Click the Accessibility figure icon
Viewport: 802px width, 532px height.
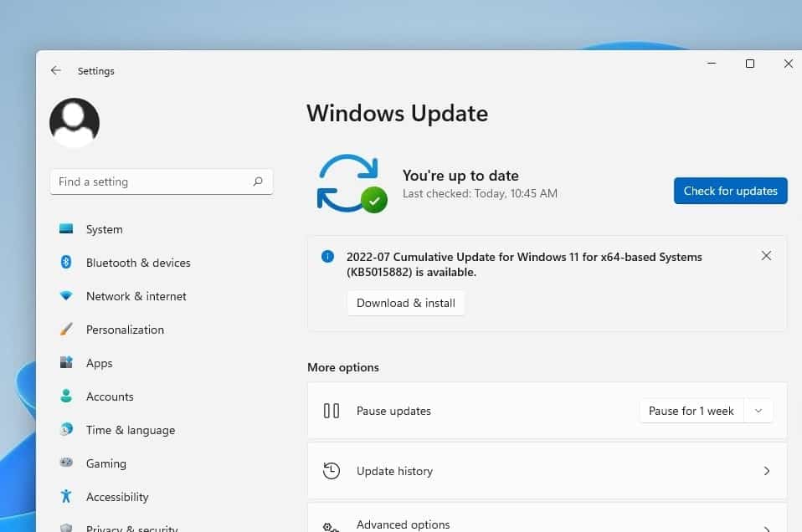coord(66,497)
